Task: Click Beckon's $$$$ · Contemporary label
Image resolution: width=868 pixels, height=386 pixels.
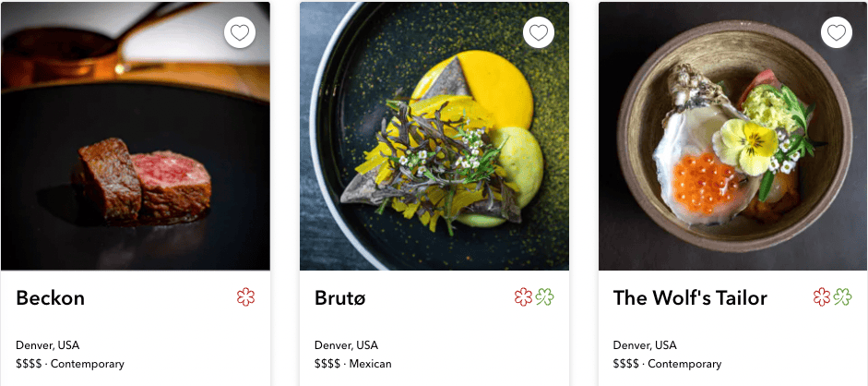Action: point(70,364)
